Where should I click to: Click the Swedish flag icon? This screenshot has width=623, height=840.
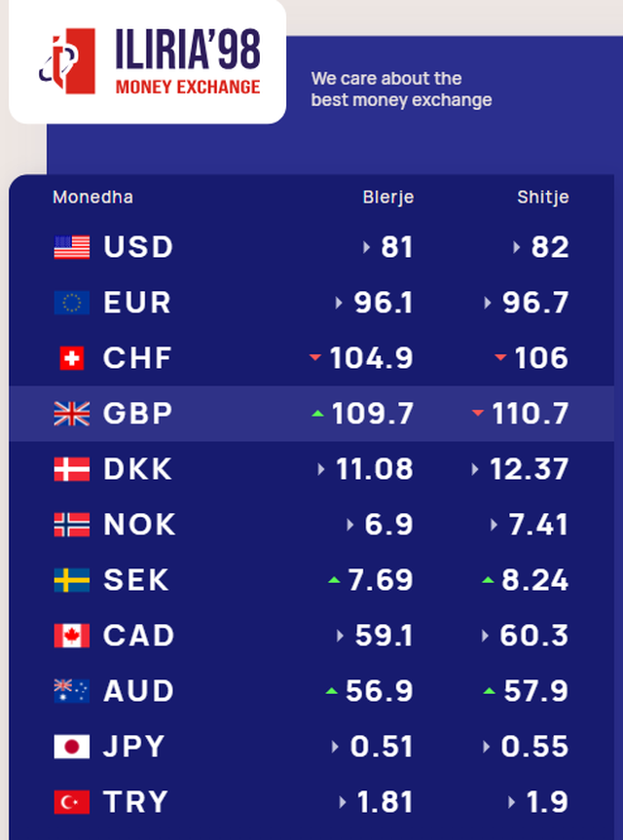pyautogui.click(x=71, y=580)
